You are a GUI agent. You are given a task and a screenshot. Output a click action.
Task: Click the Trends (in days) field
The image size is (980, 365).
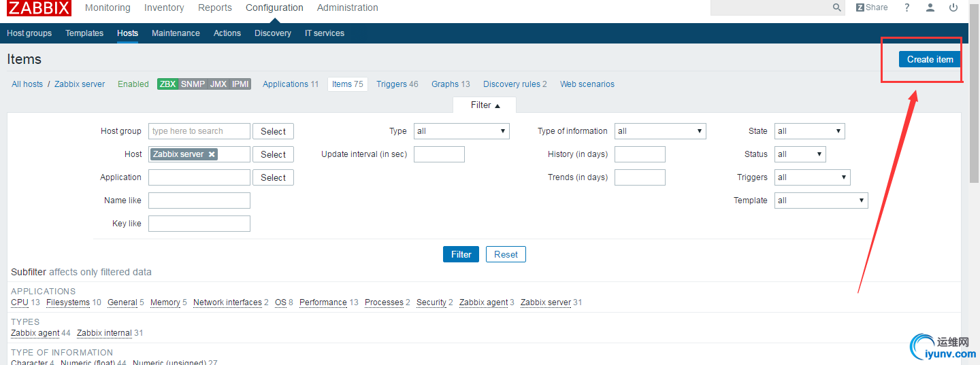click(x=640, y=177)
